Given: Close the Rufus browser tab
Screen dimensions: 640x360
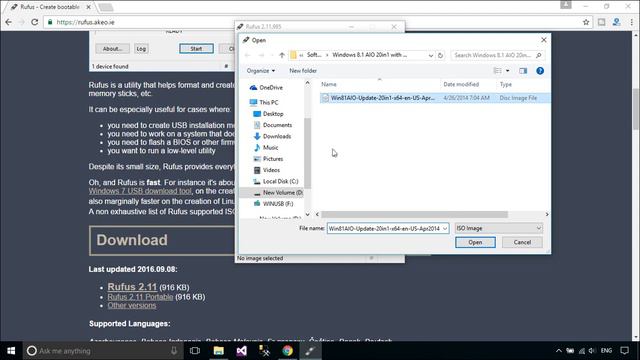Looking at the screenshot, I should (x=89, y=7).
